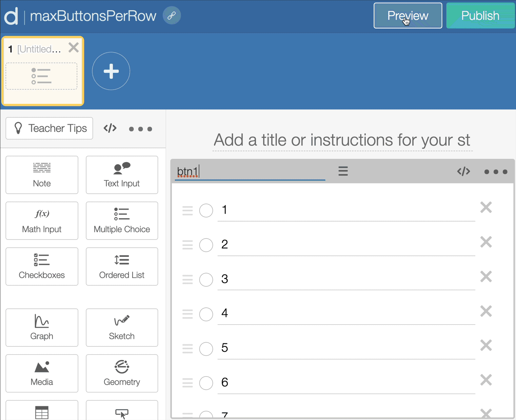This screenshot has width=516, height=420.
Task: Add a new screen with plus button
Action: (x=111, y=71)
